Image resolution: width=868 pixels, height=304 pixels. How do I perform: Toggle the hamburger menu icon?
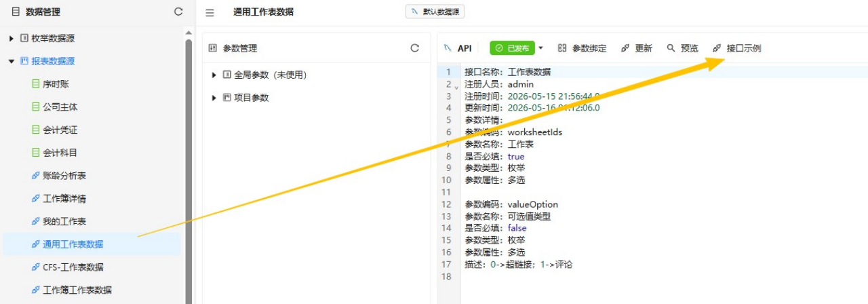[x=210, y=12]
